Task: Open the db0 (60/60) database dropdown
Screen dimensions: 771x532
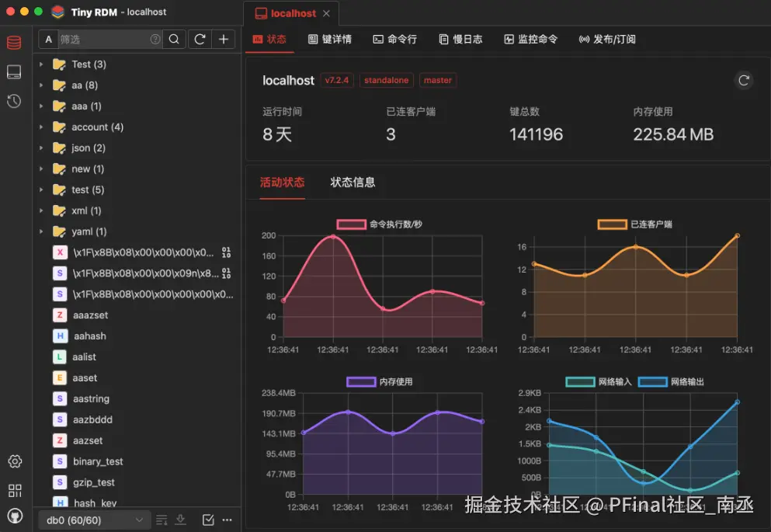Action: [x=95, y=520]
